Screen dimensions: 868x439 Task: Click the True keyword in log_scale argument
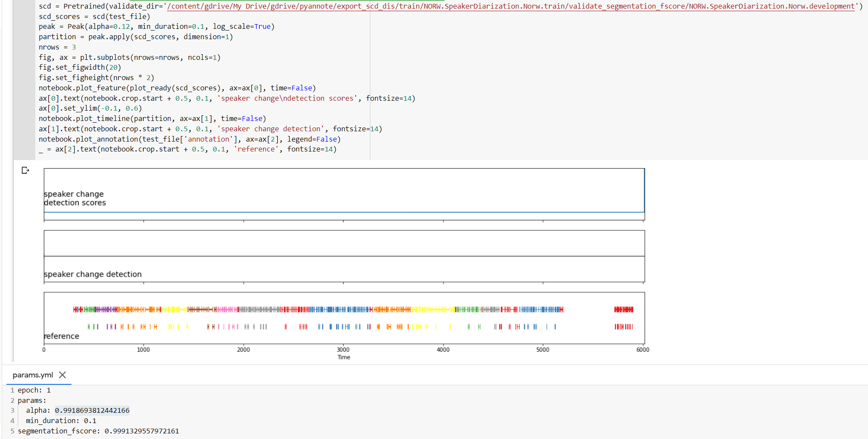tap(261, 26)
